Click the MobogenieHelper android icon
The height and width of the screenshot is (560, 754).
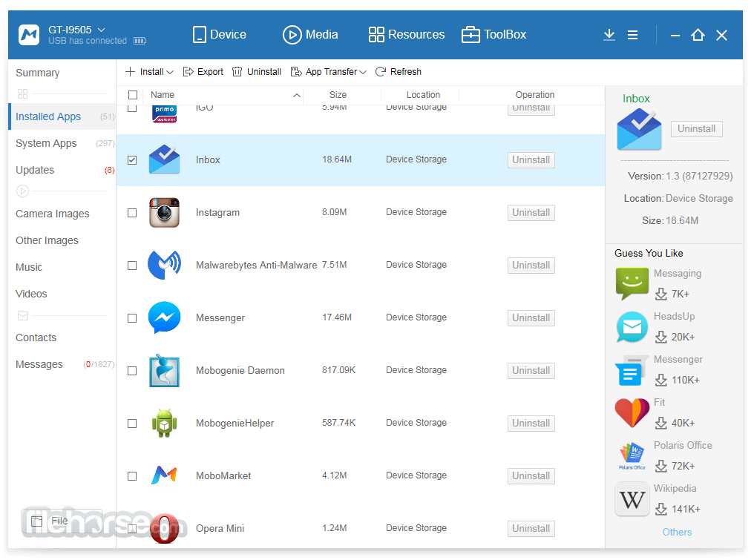tap(165, 423)
